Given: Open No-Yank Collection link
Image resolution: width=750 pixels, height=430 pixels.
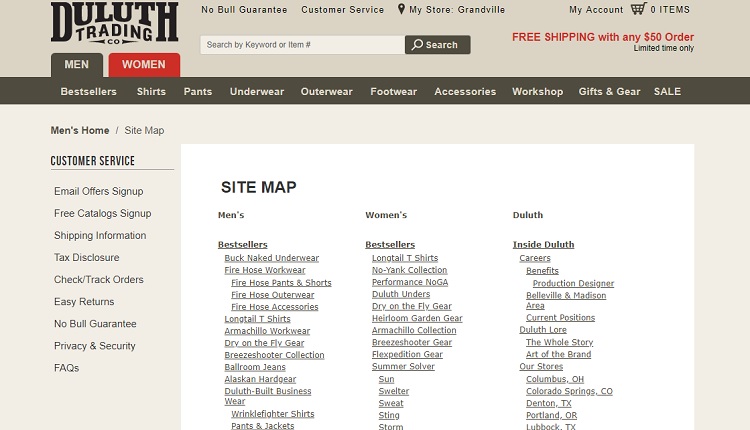Looking at the screenshot, I should (409, 270).
